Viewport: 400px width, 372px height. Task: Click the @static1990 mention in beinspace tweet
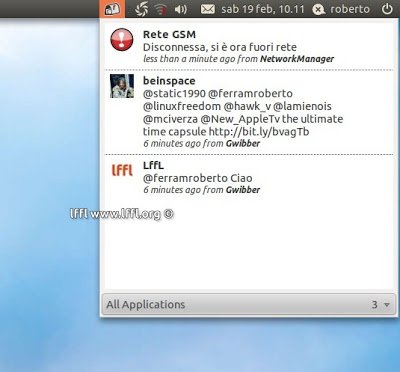point(174,93)
